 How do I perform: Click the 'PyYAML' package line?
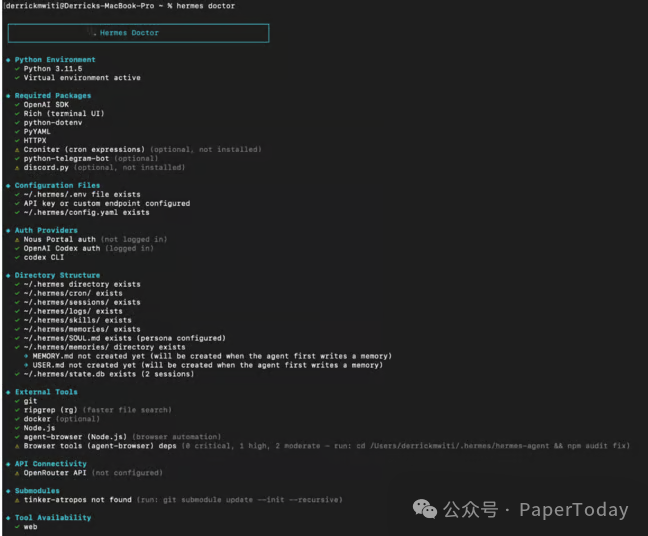[37, 132]
